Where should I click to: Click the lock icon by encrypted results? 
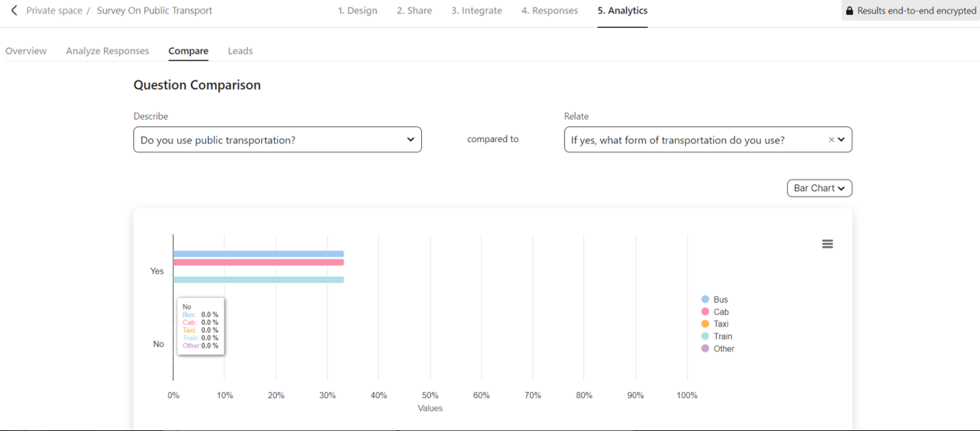point(849,11)
